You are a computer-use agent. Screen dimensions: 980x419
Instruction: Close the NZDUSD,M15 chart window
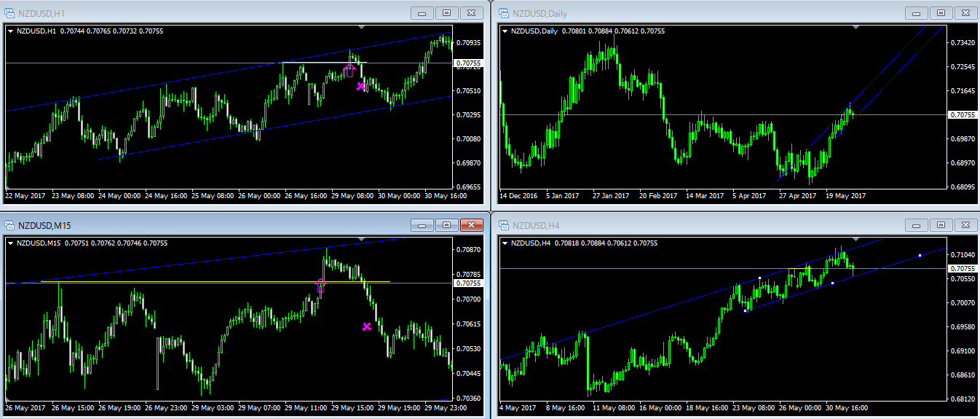(472, 225)
